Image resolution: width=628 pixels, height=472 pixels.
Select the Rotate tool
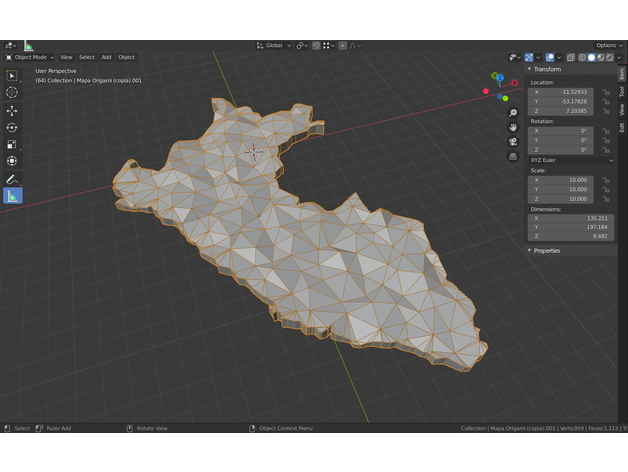(12, 127)
